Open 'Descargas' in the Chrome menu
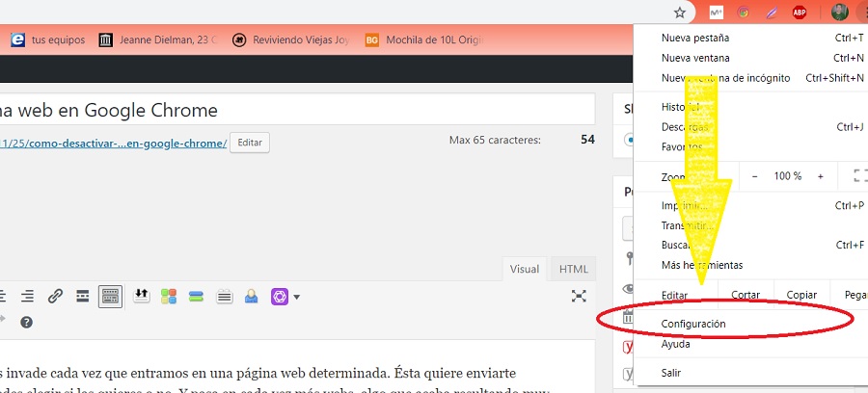 [x=751, y=127]
